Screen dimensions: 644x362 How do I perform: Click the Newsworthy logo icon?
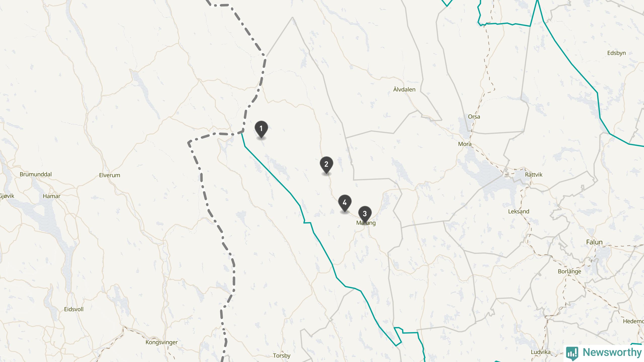pyautogui.click(x=572, y=353)
